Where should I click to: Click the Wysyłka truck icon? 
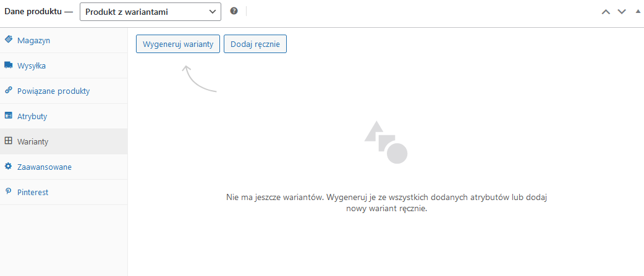point(8,65)
